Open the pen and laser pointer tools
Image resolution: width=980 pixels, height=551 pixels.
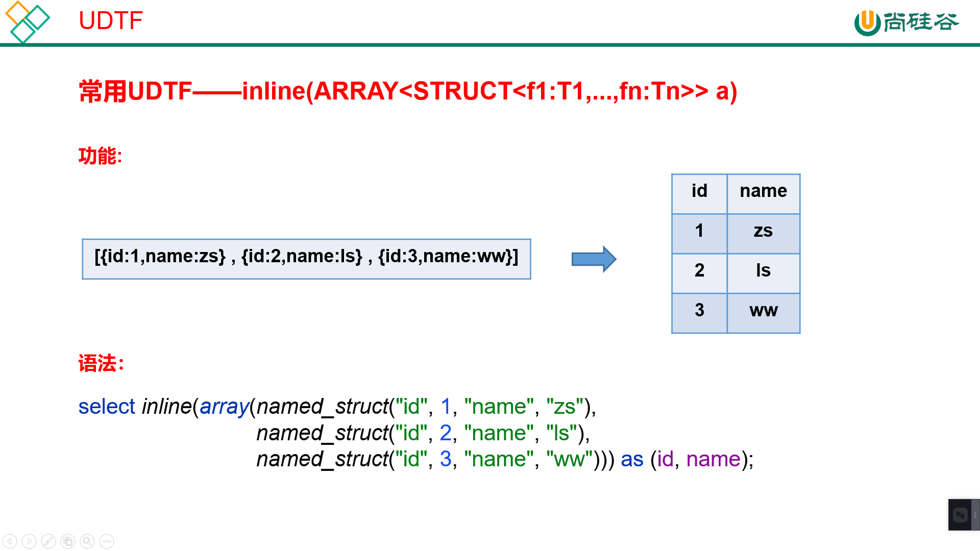pyautogui.click(x=48, y=541)
